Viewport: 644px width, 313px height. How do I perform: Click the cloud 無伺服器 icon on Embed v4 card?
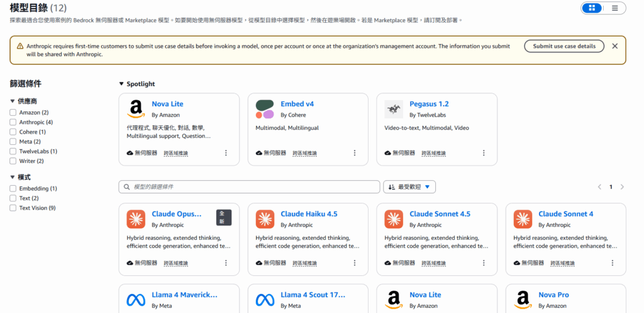point(258,153)
